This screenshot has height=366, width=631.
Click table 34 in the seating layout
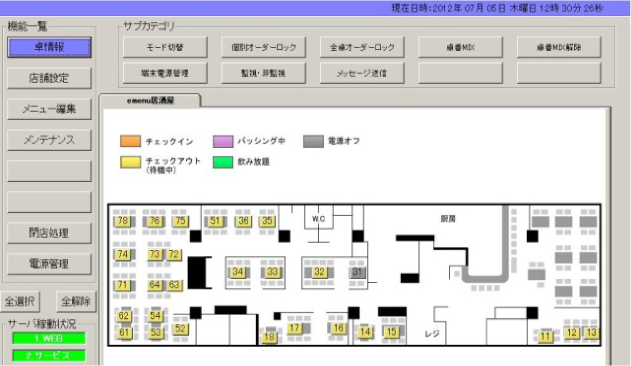tap(238, 272)
